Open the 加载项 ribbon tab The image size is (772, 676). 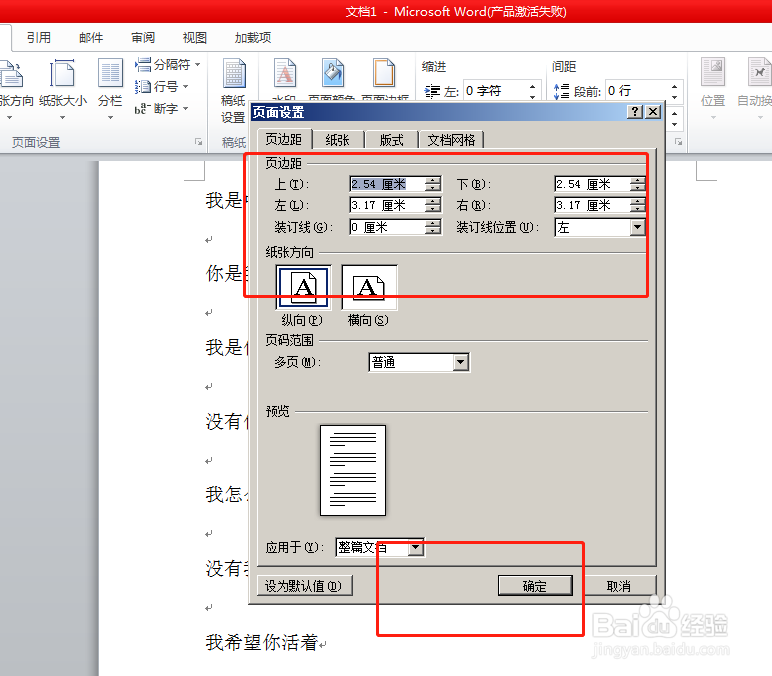click(x=253, y=37)
